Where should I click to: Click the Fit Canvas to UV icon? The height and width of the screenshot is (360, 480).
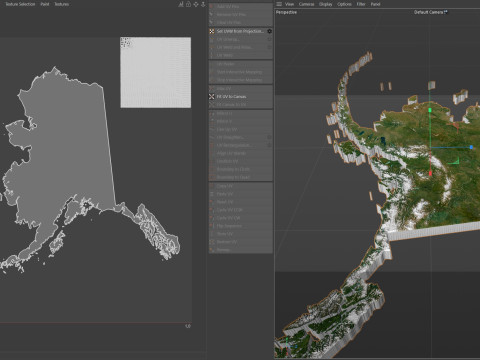211,104
